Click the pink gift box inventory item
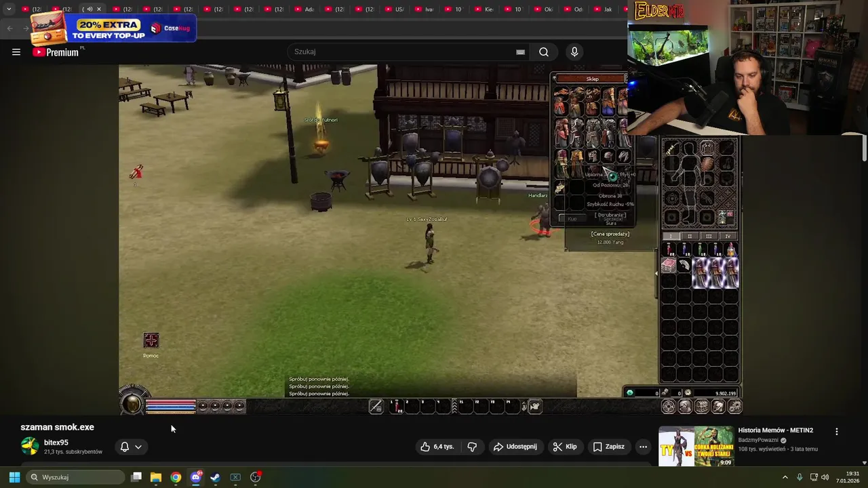Image resolution: width=868 pixels, height=488 pixels. [669, 266]
